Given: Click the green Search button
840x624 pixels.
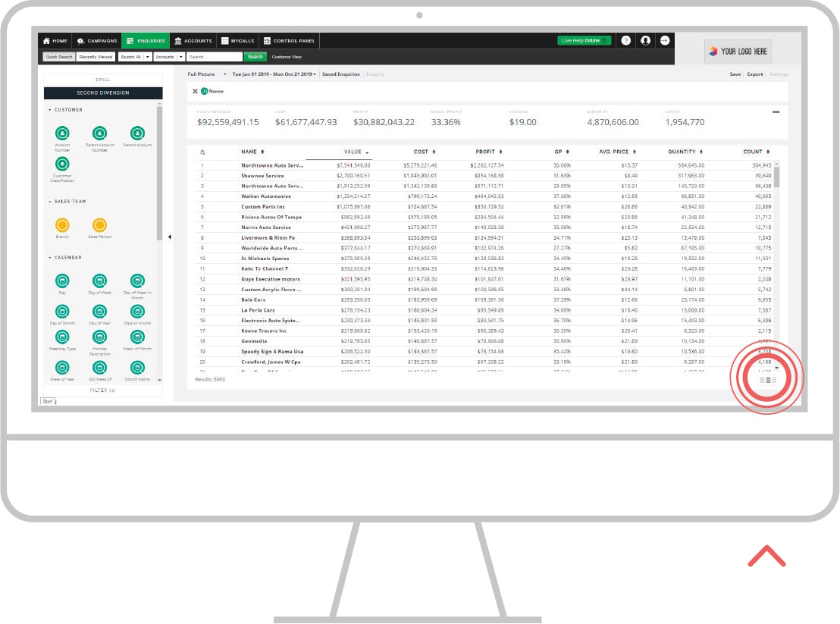Looking at the screenshot, I should click(x=255, y=57).
